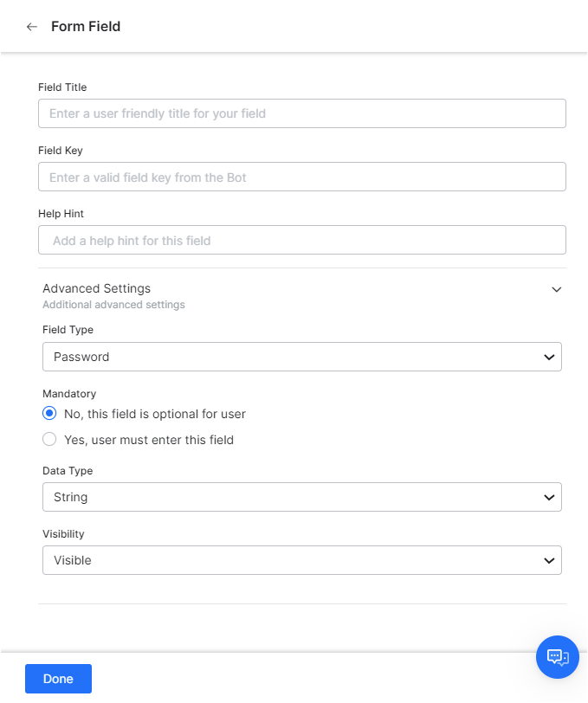The width and height of the screenshot is (588, 703).
Task: Click the back arrow to leave Form Field
Action: coord(31,26)
